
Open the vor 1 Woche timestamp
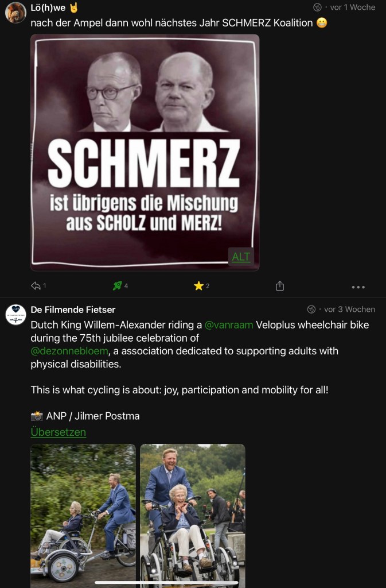353,7
